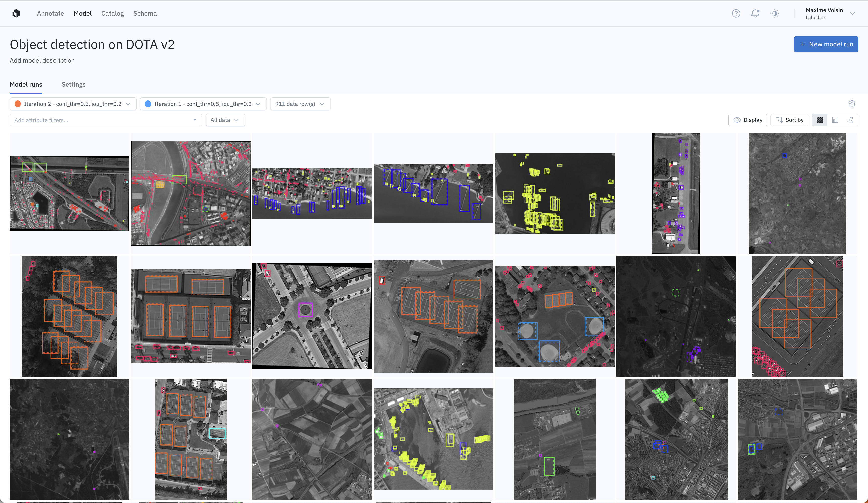
Task: Switch to grid gallery view
Action: click(x=820, y=120)
